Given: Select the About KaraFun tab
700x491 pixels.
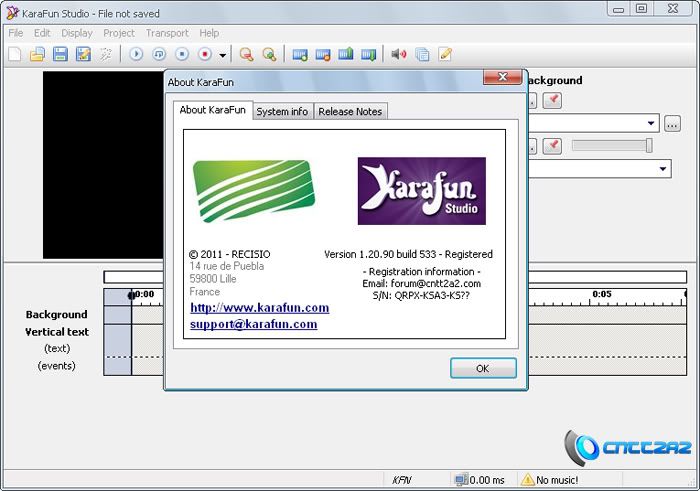Looking at the screenshot, I should (213, 110).
